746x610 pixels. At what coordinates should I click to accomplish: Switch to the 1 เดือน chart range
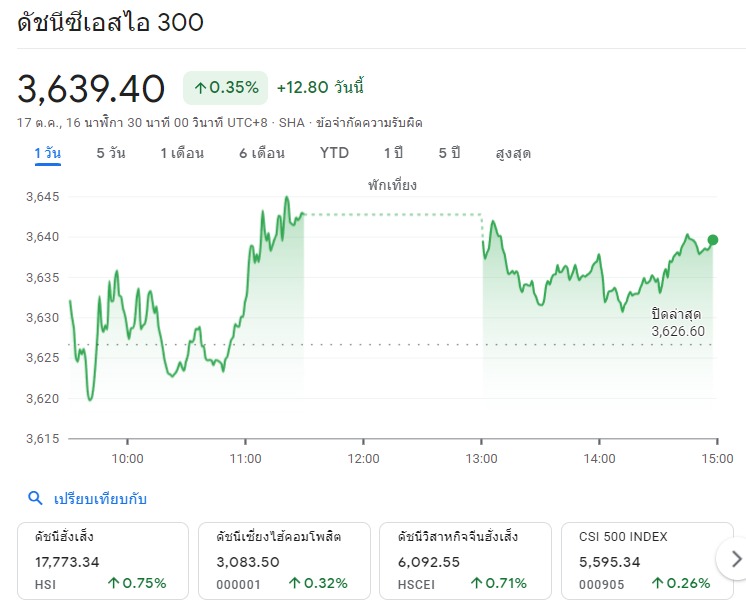[x=182, y=153]
